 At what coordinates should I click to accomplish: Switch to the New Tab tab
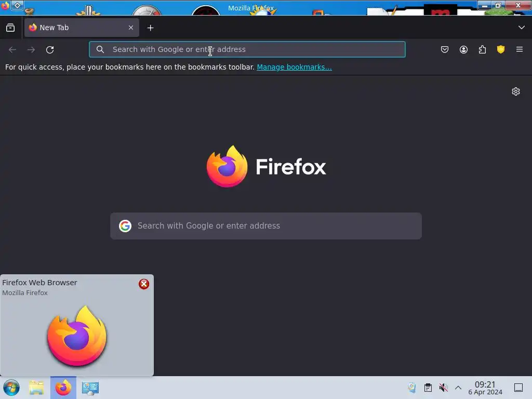coord(82,28)
